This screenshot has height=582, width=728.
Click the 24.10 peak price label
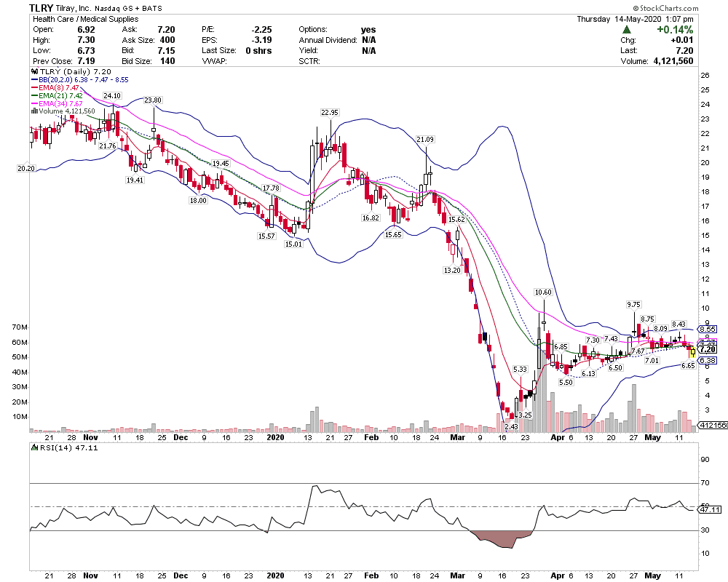[112, 95]
